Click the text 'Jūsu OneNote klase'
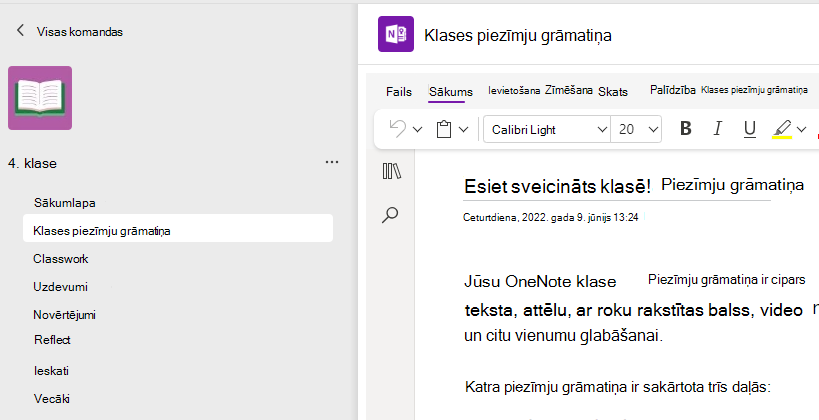 pos(540,282)
